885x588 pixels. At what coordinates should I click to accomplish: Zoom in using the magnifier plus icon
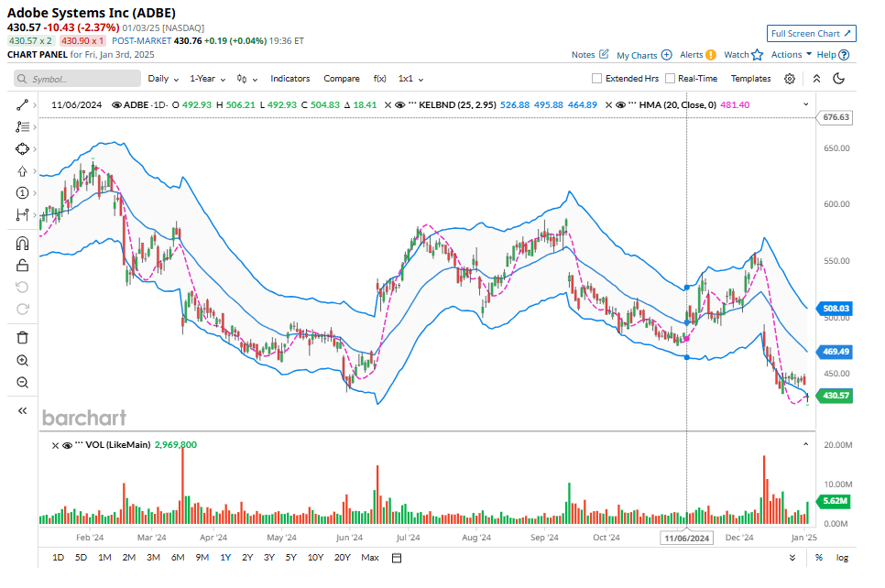click(x=22, y=361)
